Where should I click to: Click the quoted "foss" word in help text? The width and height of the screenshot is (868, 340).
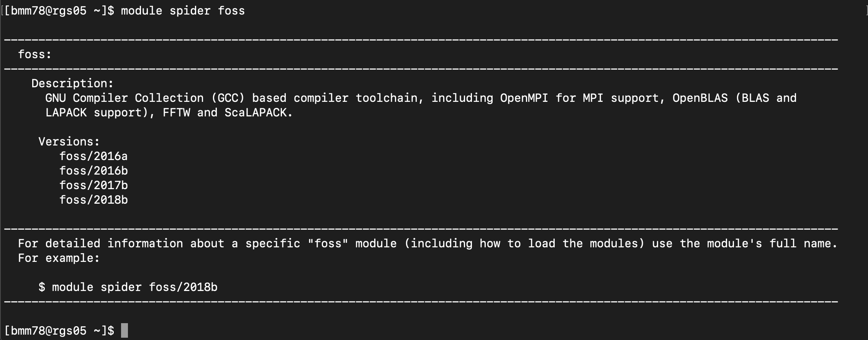coord(328,244)
